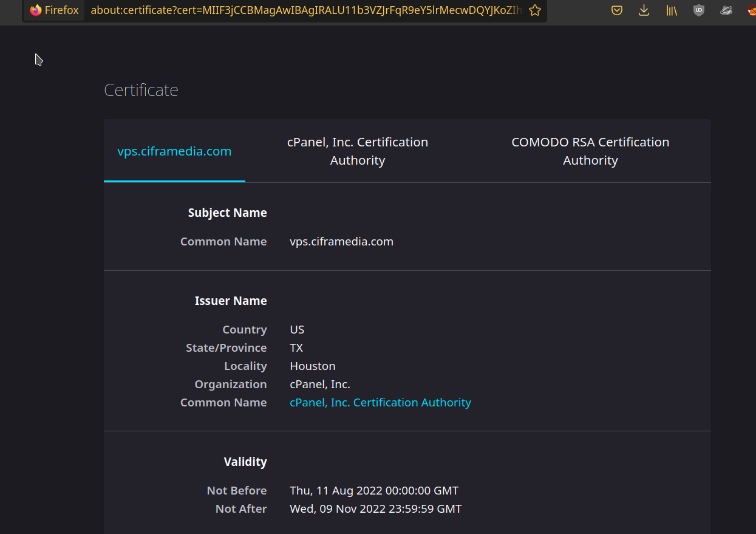Click the about:certificate URL in address bar
The height and width of the screenshot is (534, 756).
[306, 10]
